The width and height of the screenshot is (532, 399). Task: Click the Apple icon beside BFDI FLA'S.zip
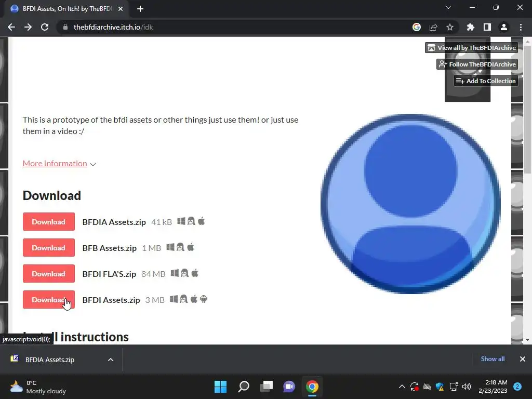click(x=195, y=273)
